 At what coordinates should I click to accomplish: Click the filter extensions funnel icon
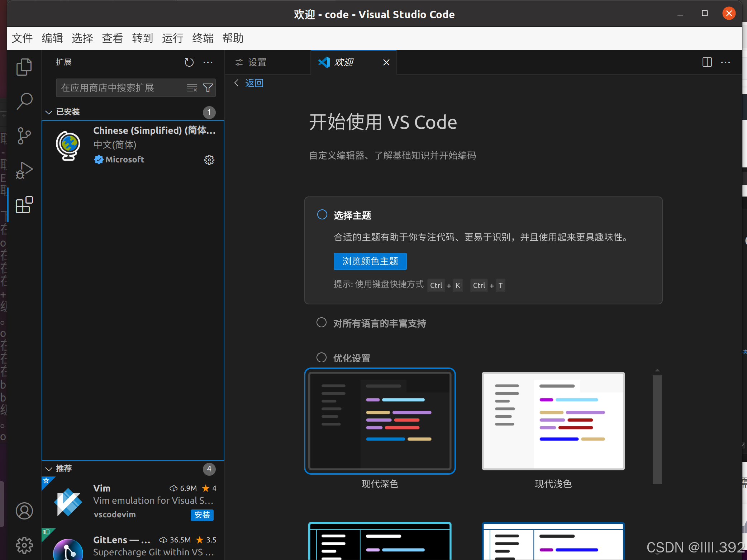(208, 88)
